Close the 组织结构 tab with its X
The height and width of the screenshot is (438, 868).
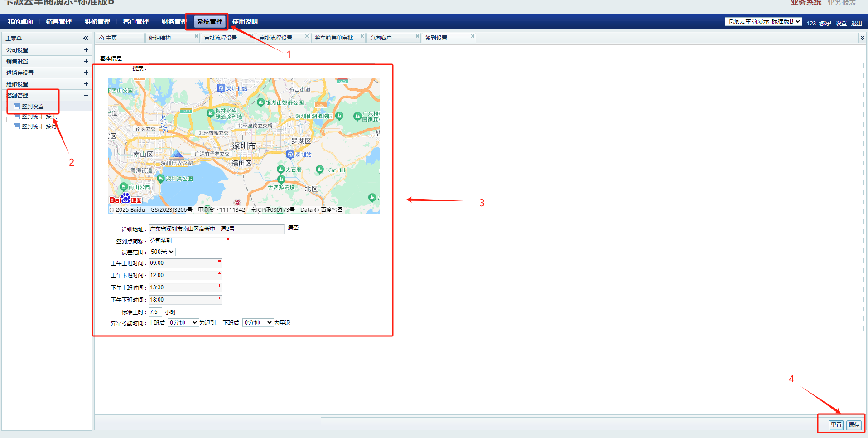point(196,36)
